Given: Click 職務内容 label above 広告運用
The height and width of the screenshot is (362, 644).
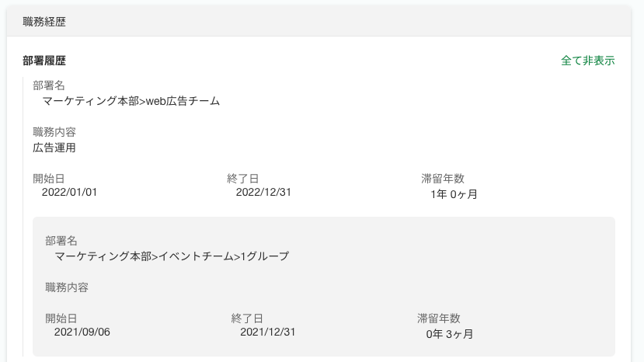Looking at the screenshot, I should 54,132.
